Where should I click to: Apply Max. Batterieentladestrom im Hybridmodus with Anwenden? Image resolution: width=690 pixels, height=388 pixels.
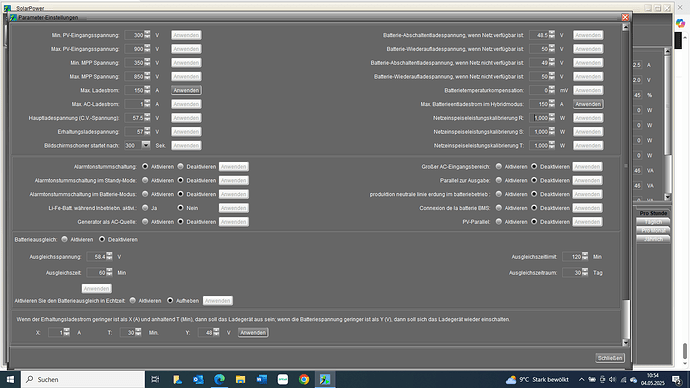tap(588, 104)
